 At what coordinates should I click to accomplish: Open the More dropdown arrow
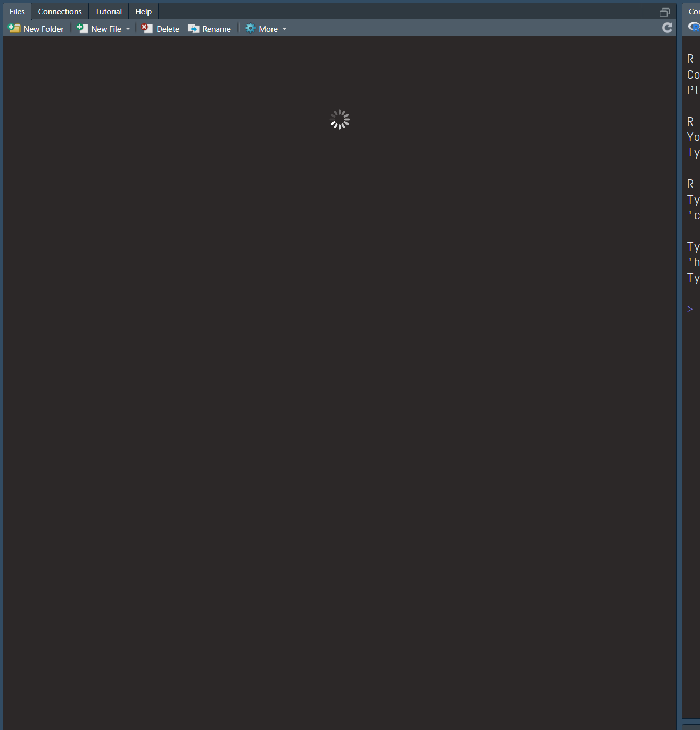click(284, 29)
